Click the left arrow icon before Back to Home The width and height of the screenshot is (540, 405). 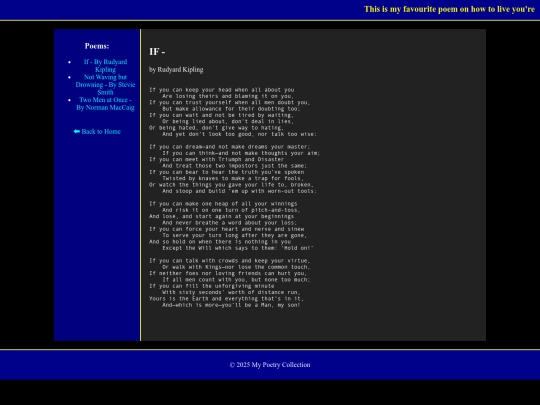tap(77, 132)
